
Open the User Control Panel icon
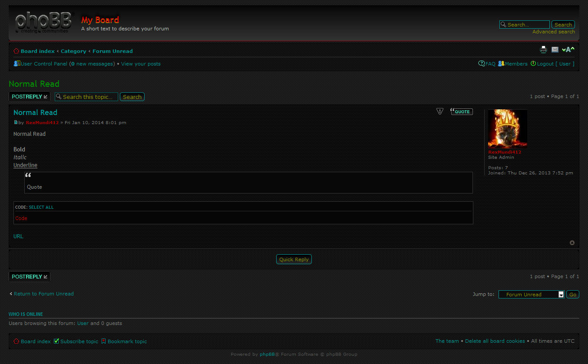[x=17, y=63]
